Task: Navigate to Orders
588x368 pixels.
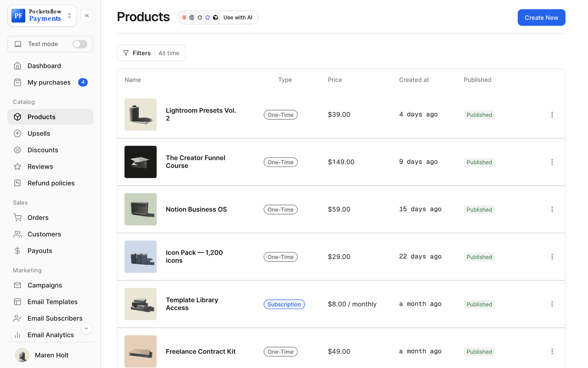Action: [x=50, y=218]
